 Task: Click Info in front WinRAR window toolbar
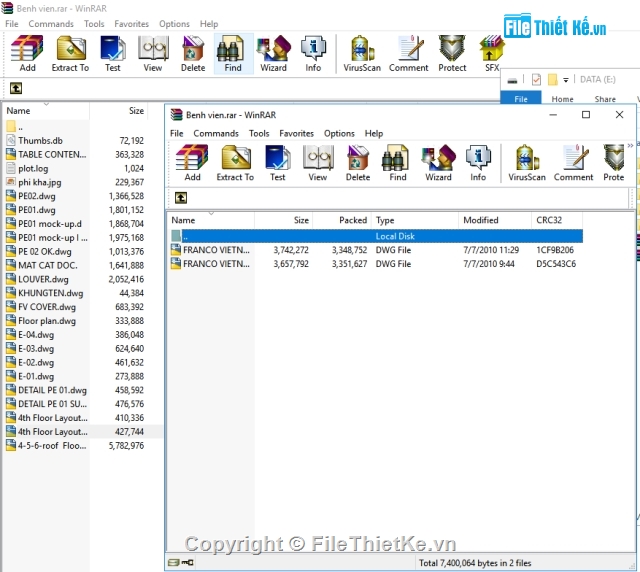tap(478, 163)
